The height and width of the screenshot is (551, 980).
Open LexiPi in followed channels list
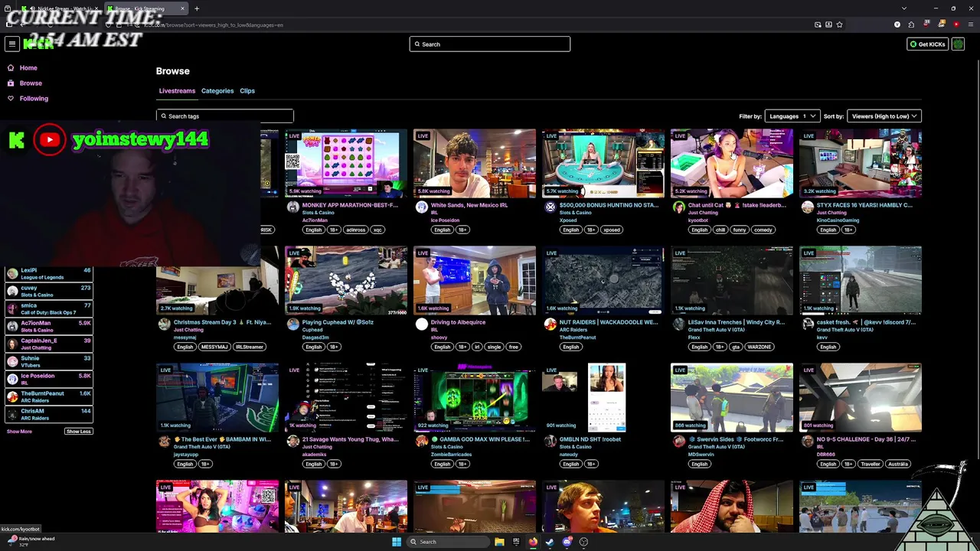click(50, 273)
